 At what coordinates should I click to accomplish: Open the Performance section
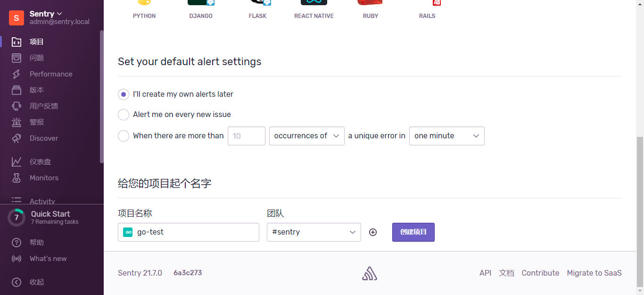click(51, 74)
